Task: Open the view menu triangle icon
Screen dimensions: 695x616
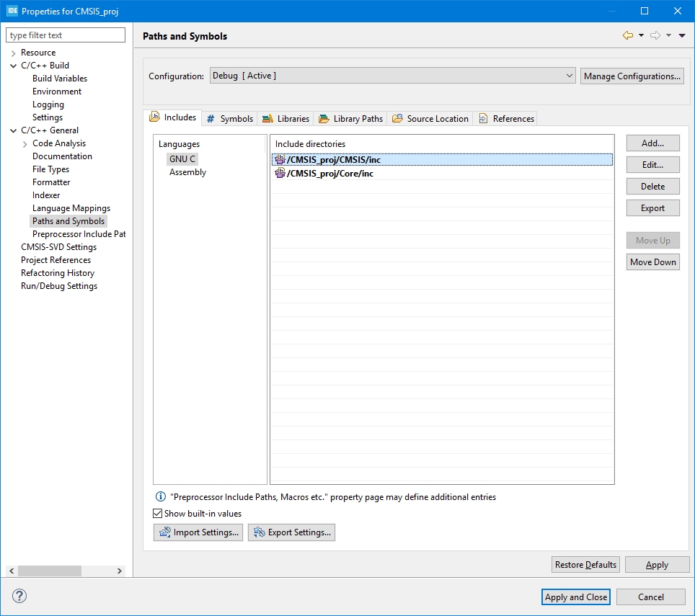Action: coord(682,36)
